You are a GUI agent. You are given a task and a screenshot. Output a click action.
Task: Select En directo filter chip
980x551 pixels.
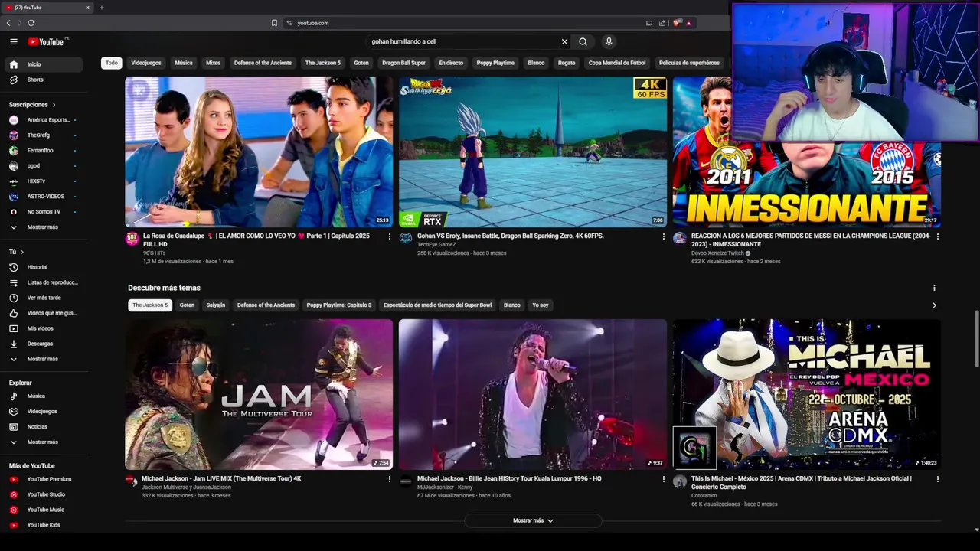[451, 63]
